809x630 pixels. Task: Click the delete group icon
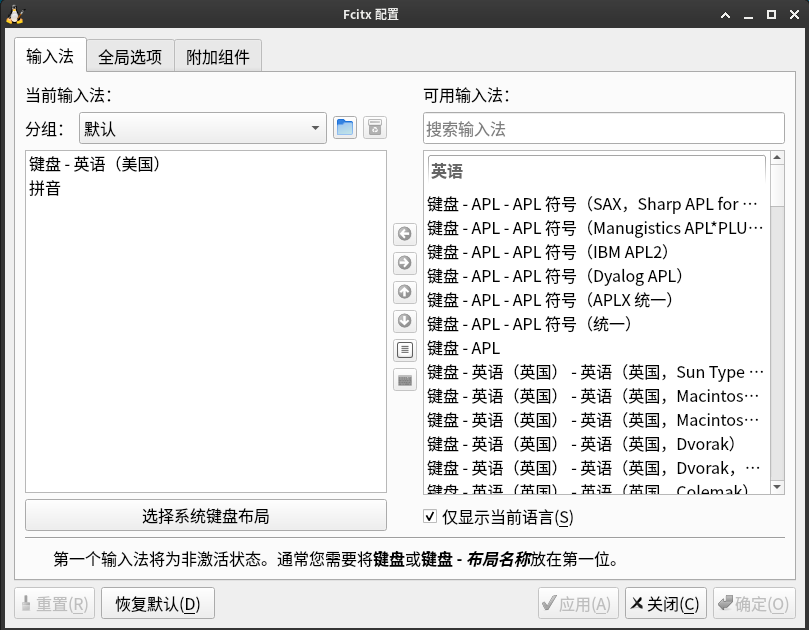click(x=375, y=127)
